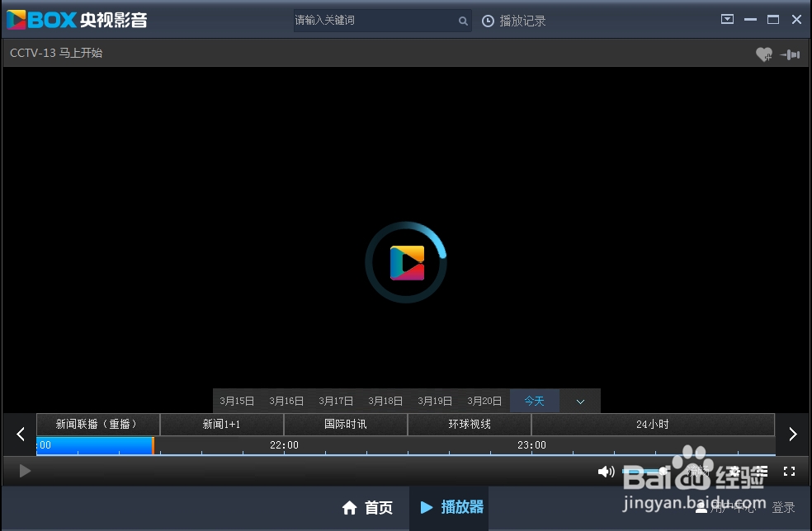Mute with the speaker icon

pos(606,472)
